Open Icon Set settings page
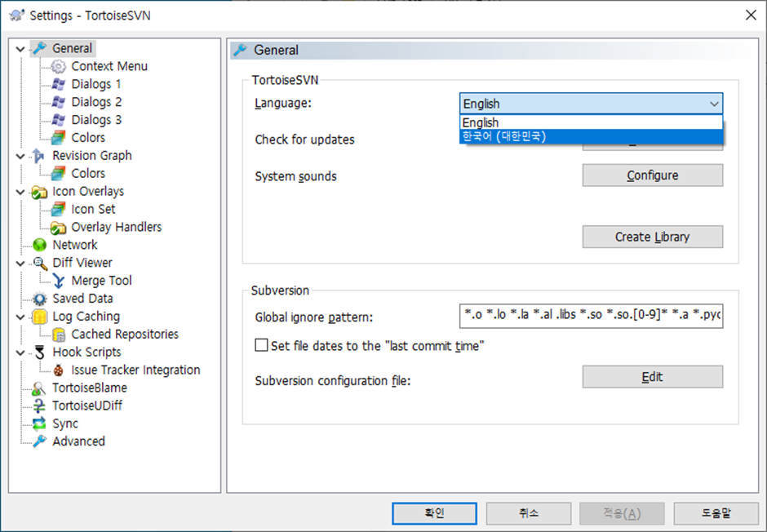Screen dimensions: 767x532 coord(93,209)
